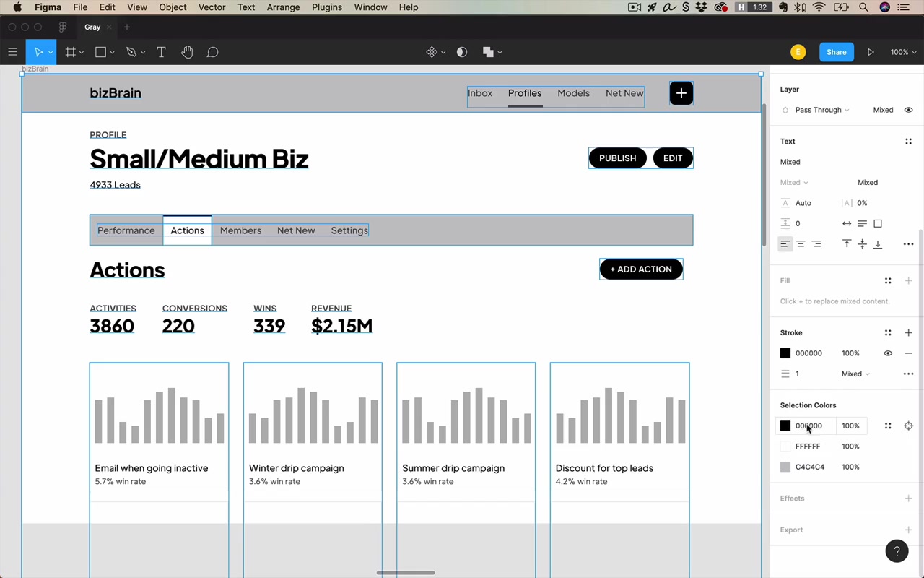924x578 pixels.
Task: Open the Object menu
Action: tap(173, 7)
